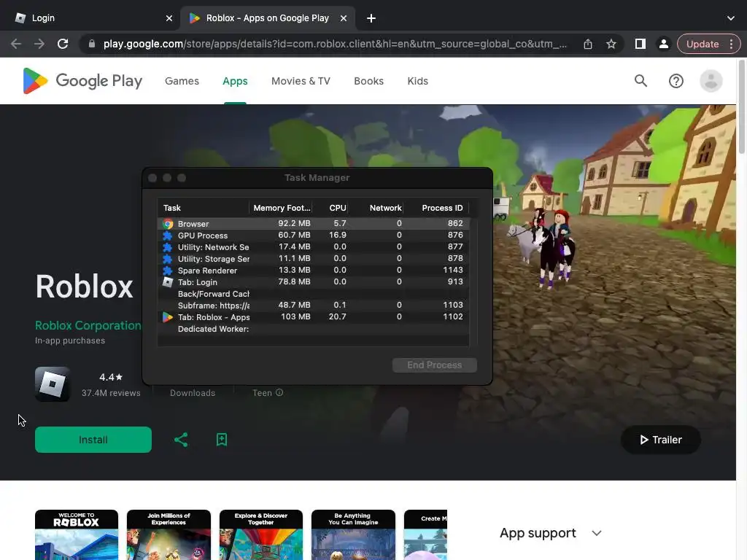Select the Subframe: https row
This screenshot has height=560, width=747.
314,306
